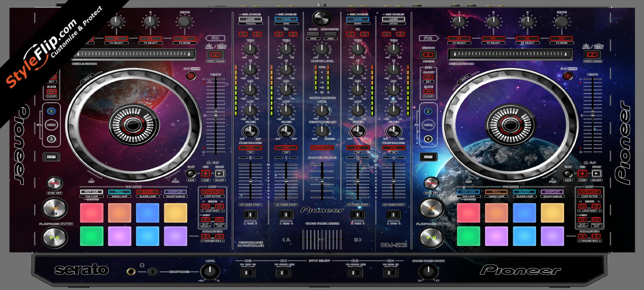Click the Master Level knob
Viewport: 644px width, 290px height.
pos(322,49)
